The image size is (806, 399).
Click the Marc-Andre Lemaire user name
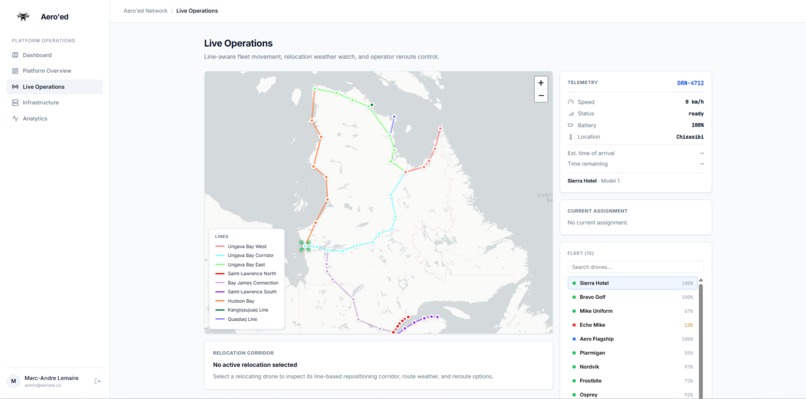coord(51,378)
